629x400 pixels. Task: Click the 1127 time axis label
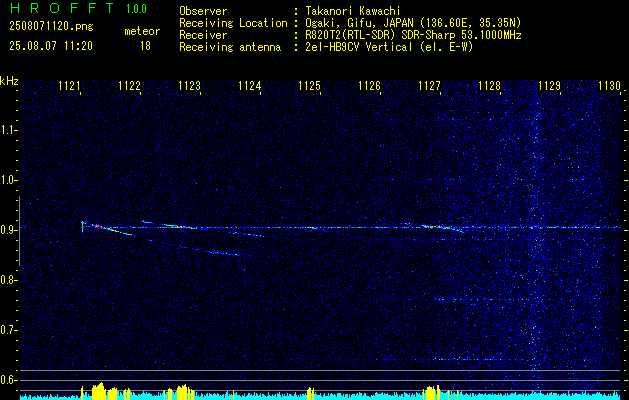429,86
